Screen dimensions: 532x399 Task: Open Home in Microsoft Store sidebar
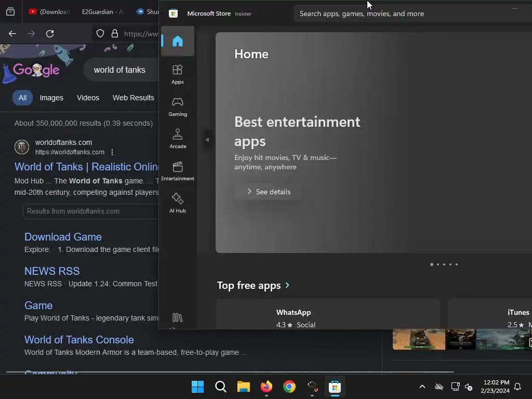pos(178,41)
